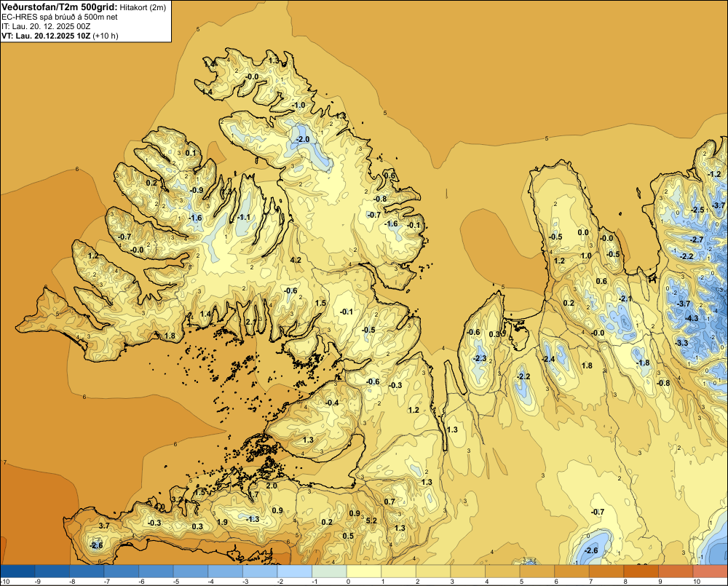Image resolution: width=728 pixels, height=586 pixels.
Task: Click the -4.3 temperature value
Action: pos(692,318)
